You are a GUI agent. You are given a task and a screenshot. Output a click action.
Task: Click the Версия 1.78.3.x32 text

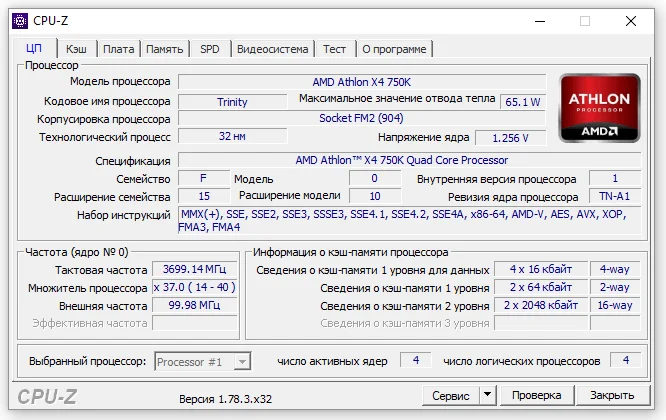click(x=226, y=399)
